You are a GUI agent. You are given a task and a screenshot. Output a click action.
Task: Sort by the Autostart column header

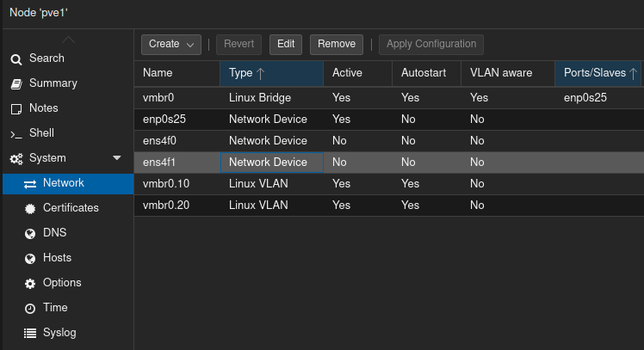(x=427, y=73)
